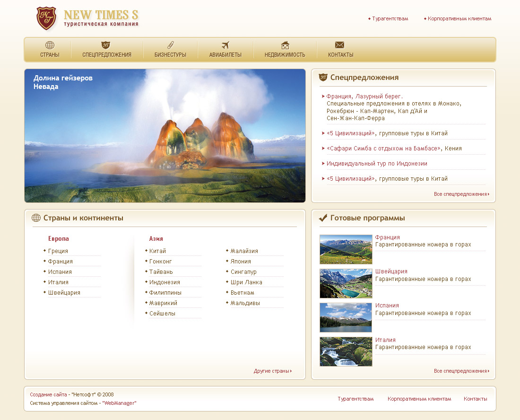Click the New Times S shield logo
This screenshot has width=520, height=420.
click(46, 18)
